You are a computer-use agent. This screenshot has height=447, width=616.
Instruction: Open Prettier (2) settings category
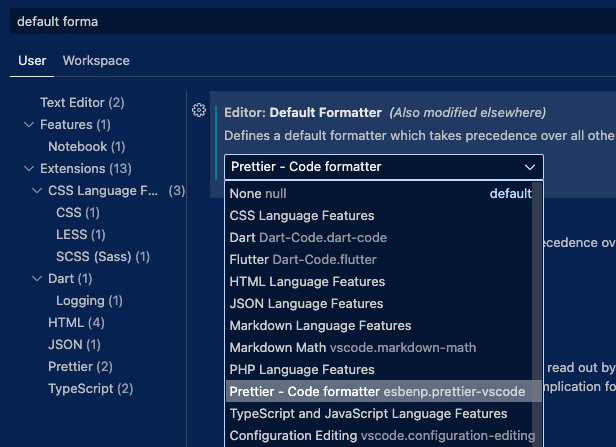[80, 366]
